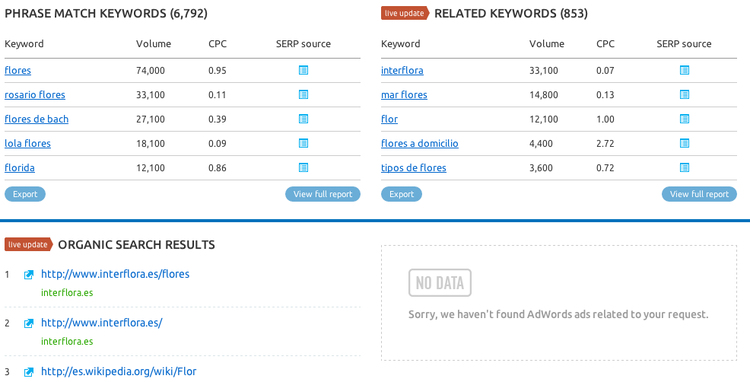
Task: View full report for related keywords
Action: click(x=699, y=194)
